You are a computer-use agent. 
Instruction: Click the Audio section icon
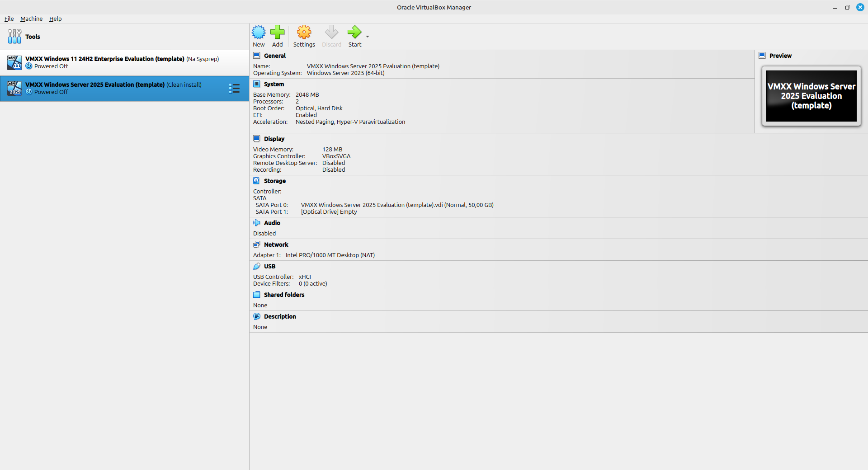[x=257, y=223]
